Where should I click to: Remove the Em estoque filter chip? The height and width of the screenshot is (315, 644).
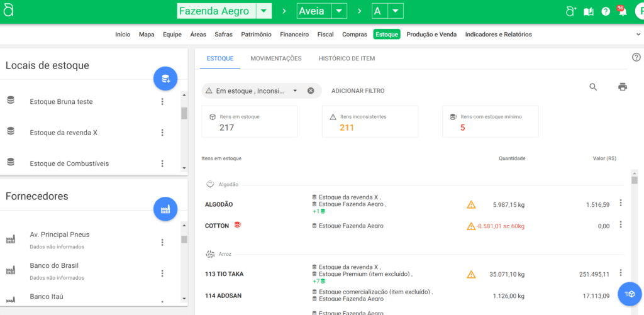click(311, 91)
